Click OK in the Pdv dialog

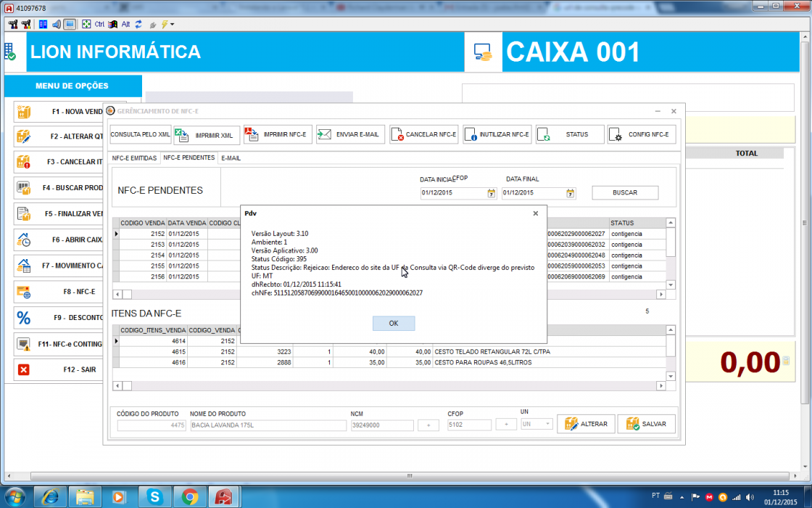point(394,324)
